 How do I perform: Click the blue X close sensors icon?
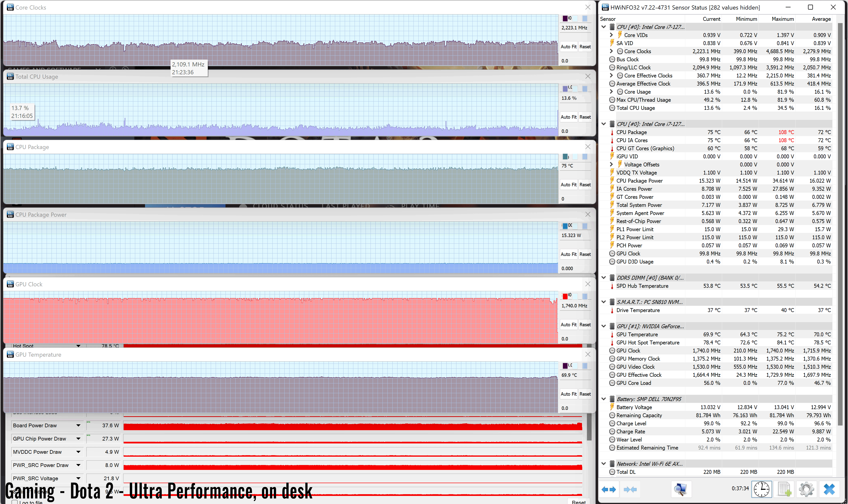(829, 489)
